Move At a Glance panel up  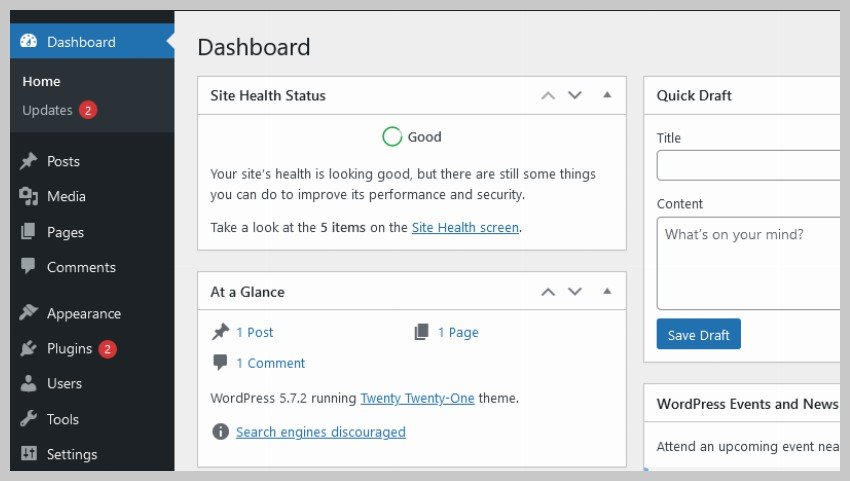coord(548,292)
